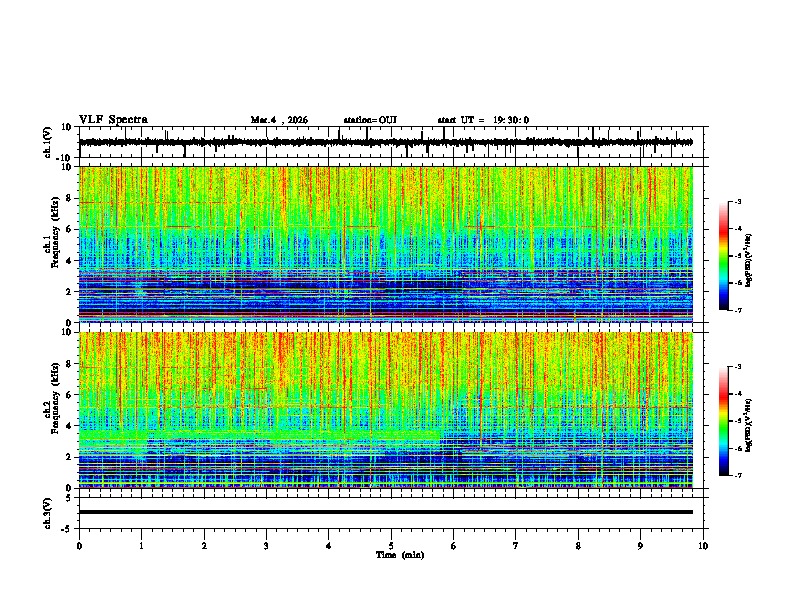
Task: Click the time axis tick label "3"
Action: click(266, 546)
